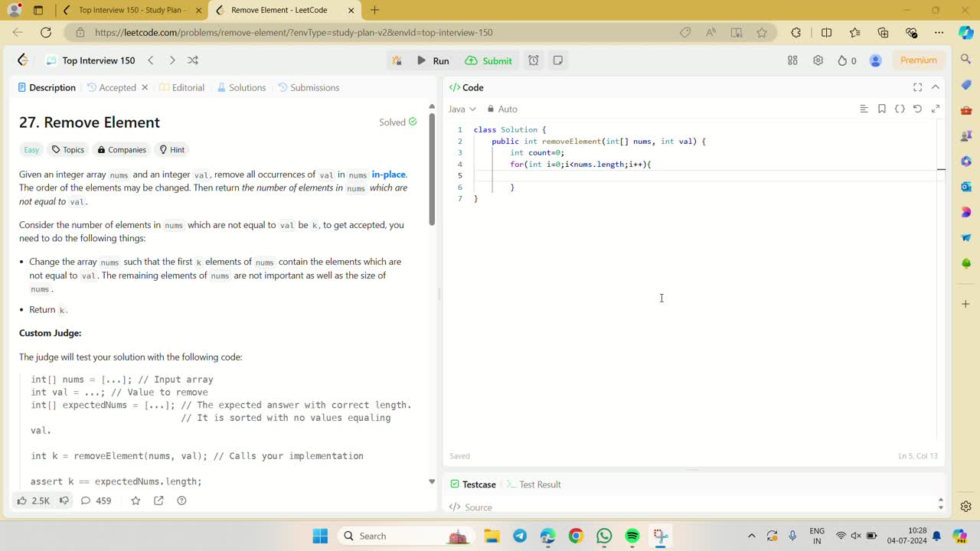Open the notes icon beside timer
The width and height of the screenshot is (980, 551).
tap(558, 60)
